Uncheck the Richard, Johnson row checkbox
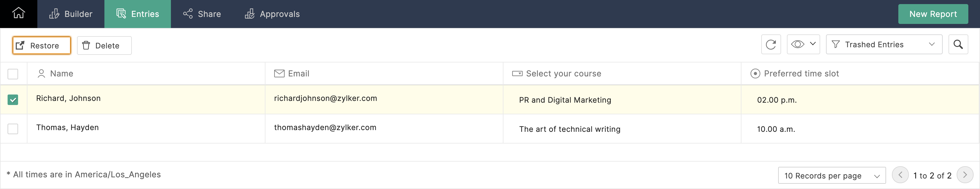980x189 pixels. pyautogui.click(x=13, y=100)
